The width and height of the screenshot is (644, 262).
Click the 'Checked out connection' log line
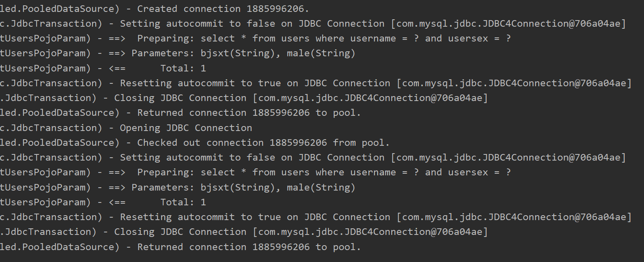[195, 142]
